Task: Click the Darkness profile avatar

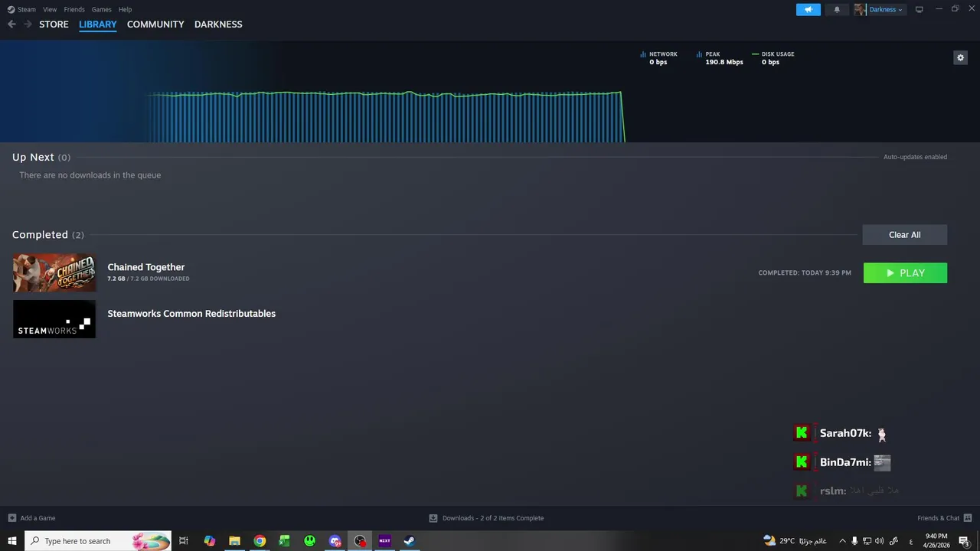Action: 861,9
